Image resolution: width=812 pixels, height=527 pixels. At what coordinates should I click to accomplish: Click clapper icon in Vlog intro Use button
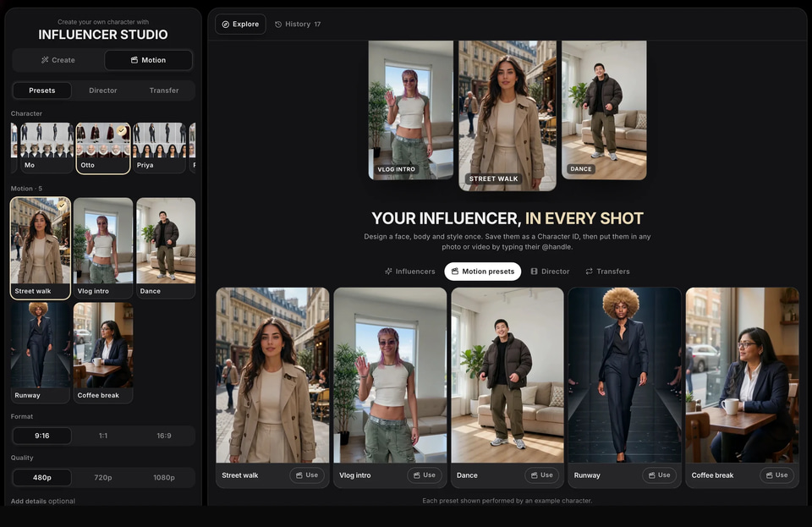tap(417, 475)
